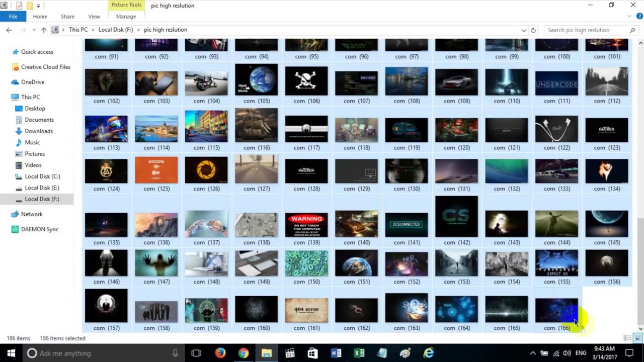The height and width of the screenshot is (362, 644).
Task: Open Documents in the navigation pane
Action: (39, 120)
